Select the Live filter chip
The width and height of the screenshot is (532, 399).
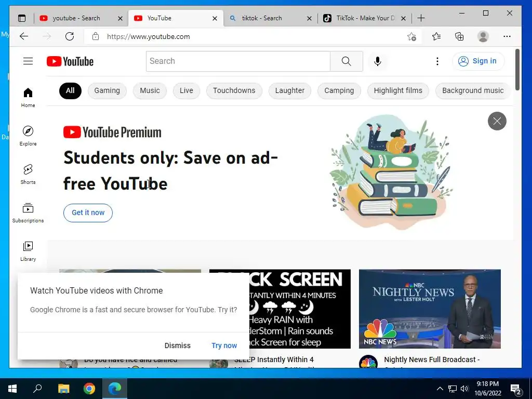[x=187, y=90]
